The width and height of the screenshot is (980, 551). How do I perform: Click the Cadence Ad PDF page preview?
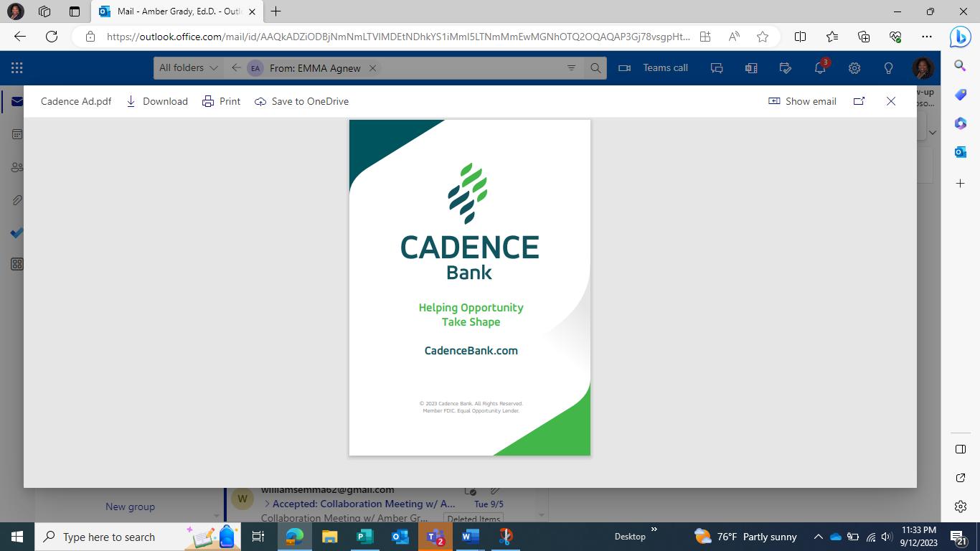pos(470,288)
